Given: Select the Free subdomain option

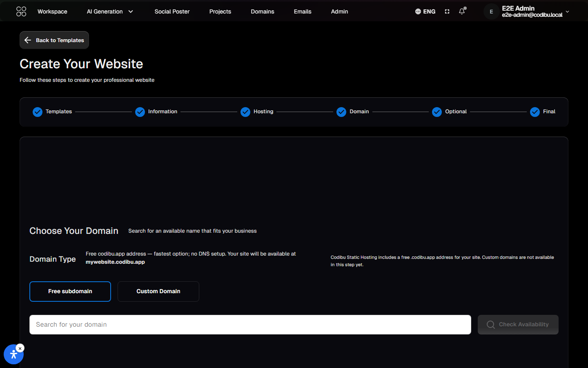Looking at the screenshot, I should [70, 292].
